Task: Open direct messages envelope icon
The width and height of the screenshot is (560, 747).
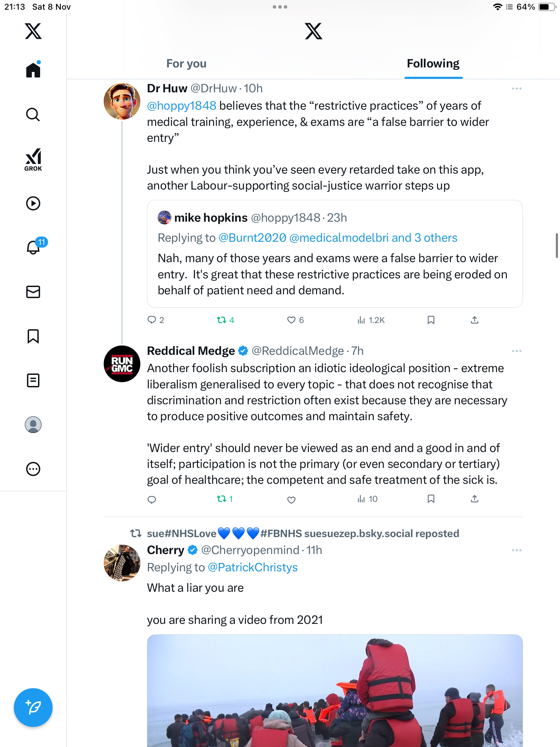Action: (33, 292)
